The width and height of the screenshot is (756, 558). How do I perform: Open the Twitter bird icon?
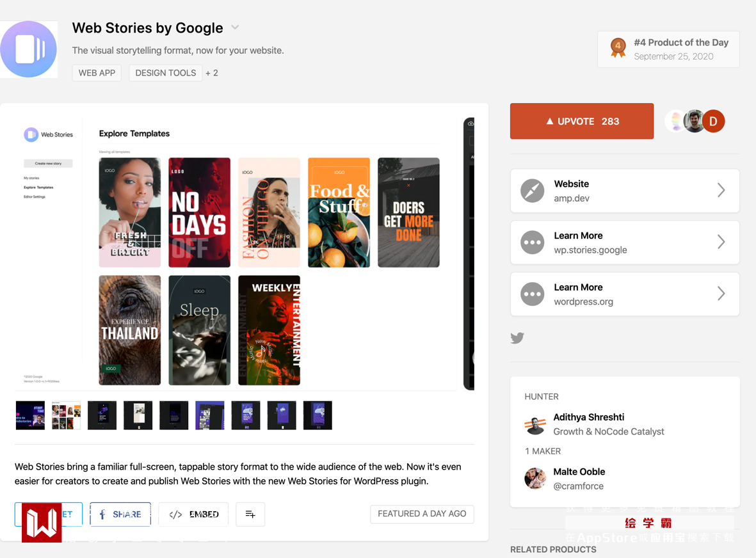pos(517,338)
